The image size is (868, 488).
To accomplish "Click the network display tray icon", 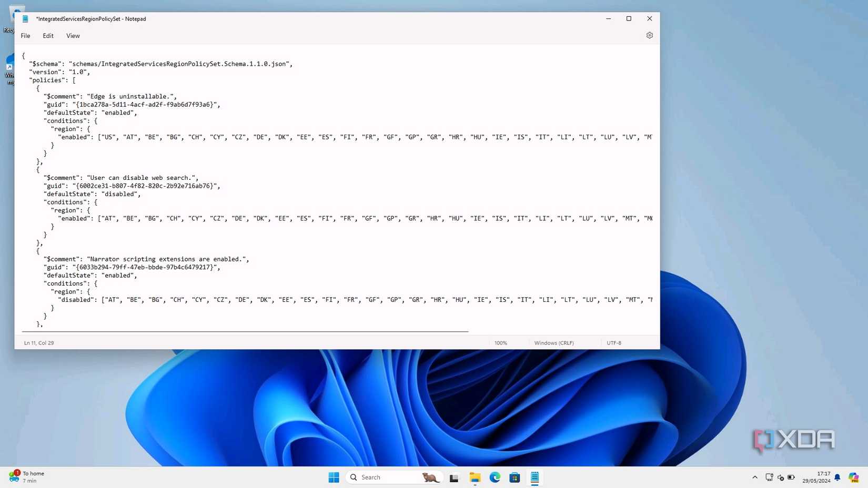I will click(x=769, y=477).
